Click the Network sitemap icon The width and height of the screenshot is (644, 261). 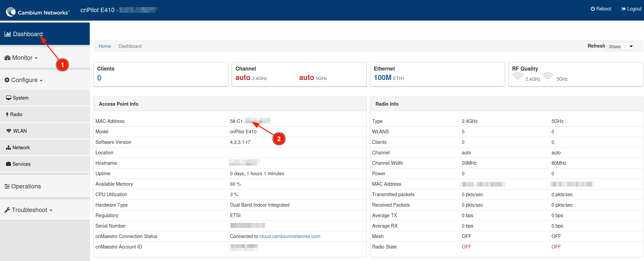tap(8, 148)
